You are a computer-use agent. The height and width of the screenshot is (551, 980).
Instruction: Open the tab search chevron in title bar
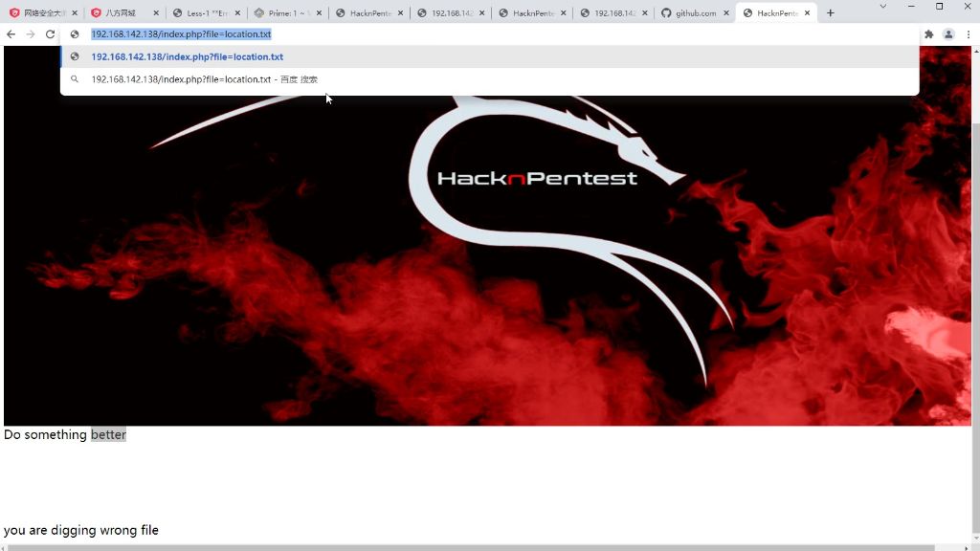(x=882, y=7)
